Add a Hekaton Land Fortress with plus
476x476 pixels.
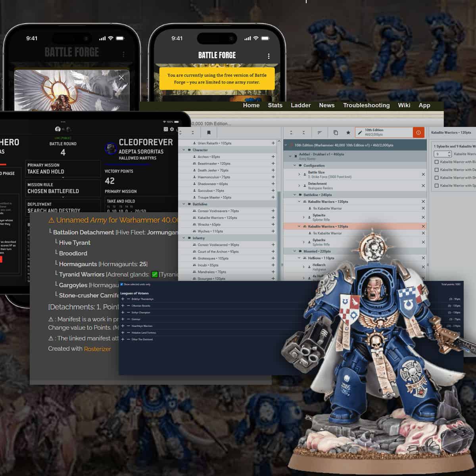tap(123, 332)
